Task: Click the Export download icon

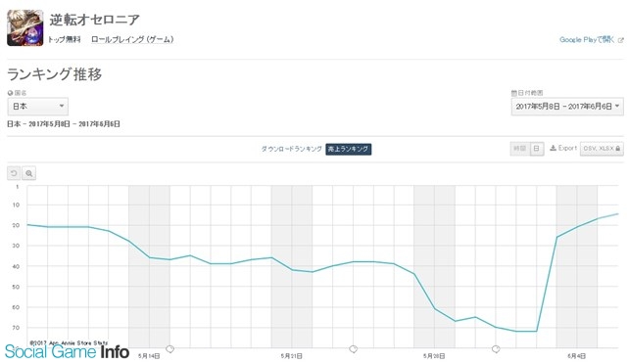Action: pos(553,148)
